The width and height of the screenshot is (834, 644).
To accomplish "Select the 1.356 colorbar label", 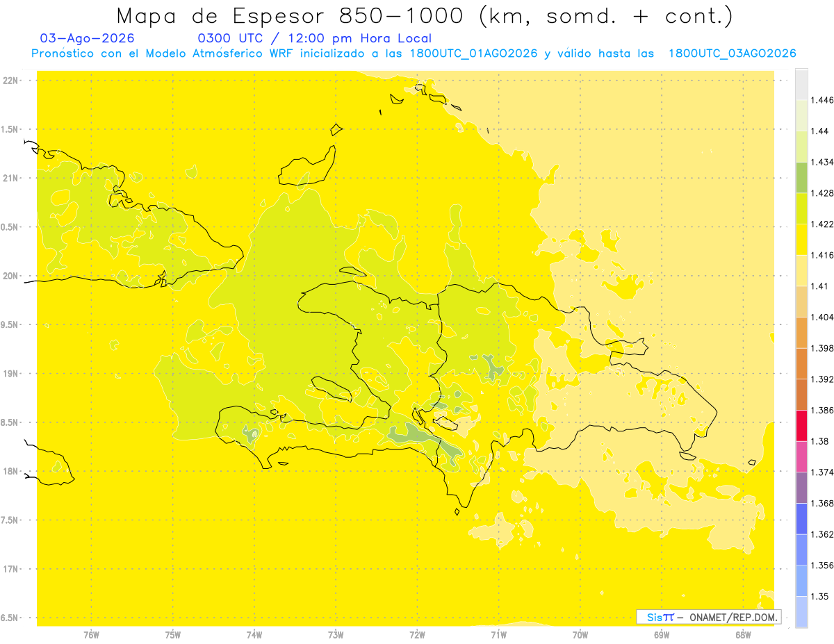I will point(823,565).
